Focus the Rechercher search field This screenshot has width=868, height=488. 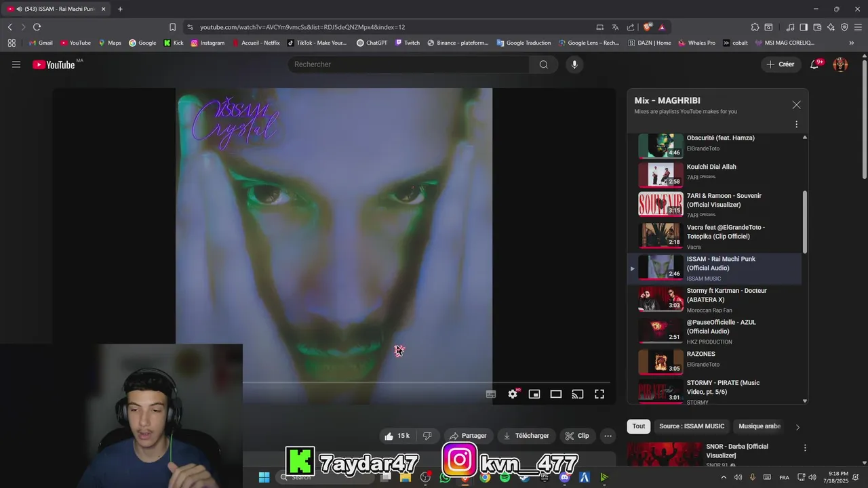tap(409, 64)
